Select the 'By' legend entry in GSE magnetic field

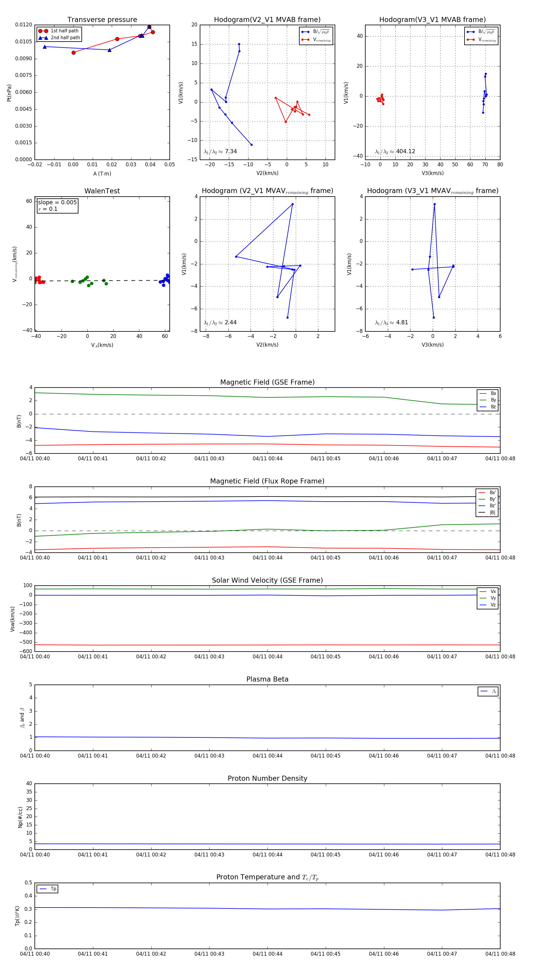488,400
